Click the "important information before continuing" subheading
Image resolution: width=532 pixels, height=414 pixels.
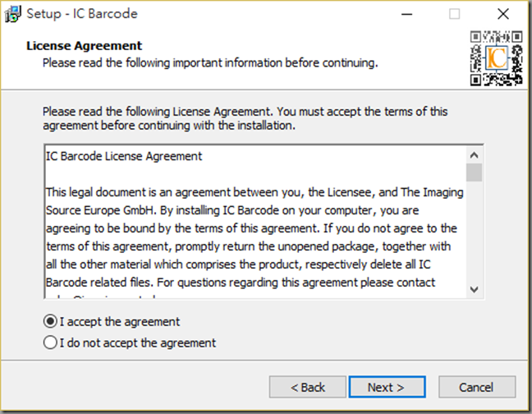pos(210,62)
